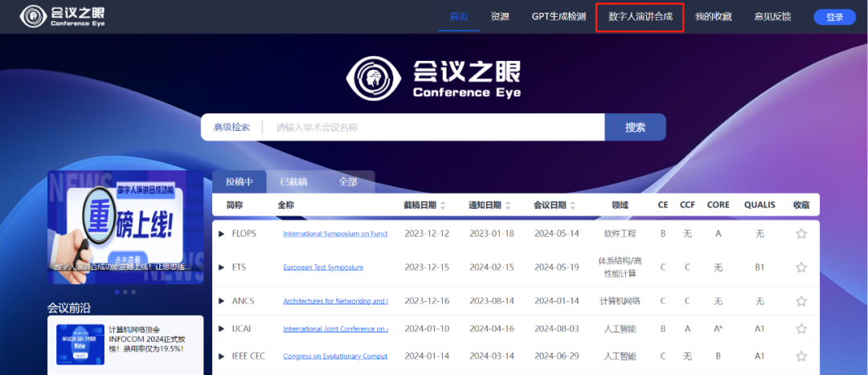Image resolution: width=868 pixels, height=375 pixels.
Task: Star the ETS conference row
Action: coord(800,267)
